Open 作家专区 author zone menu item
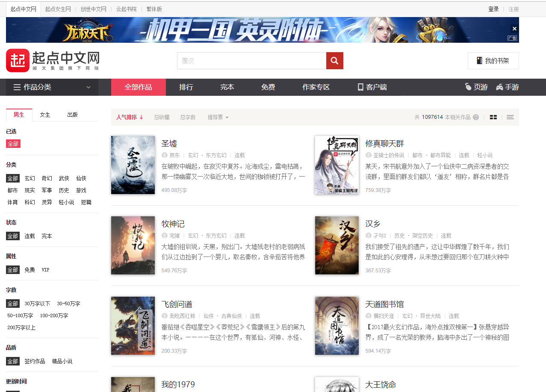The height and width of the screenshot is (392, 546). click(316, 87)
